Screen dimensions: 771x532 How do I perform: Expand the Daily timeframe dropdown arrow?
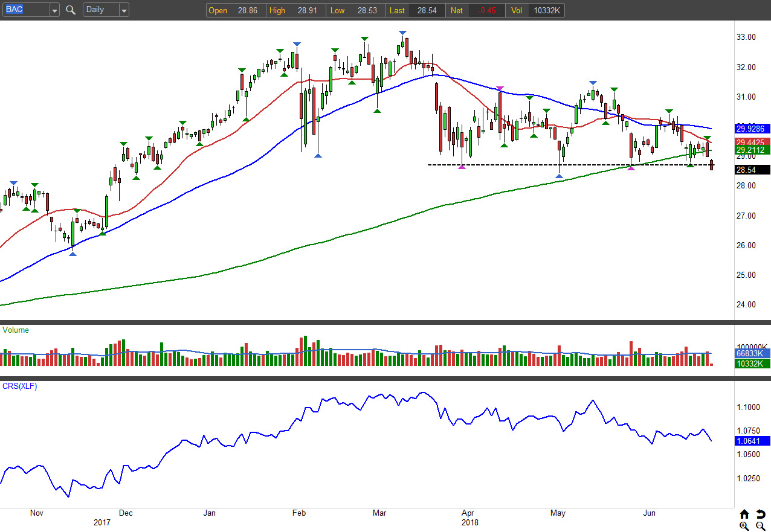click(x=124, y=10)
